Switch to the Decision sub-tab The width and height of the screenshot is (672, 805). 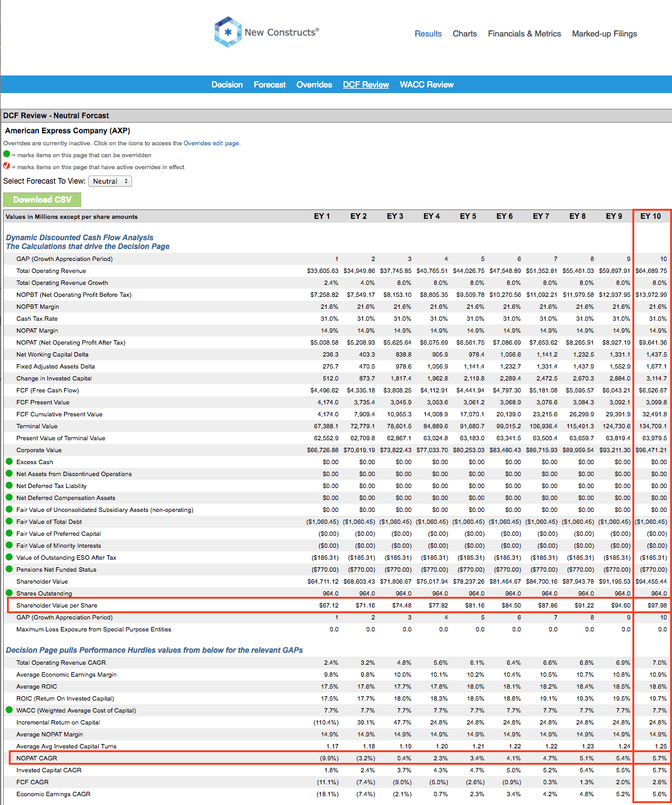[x=227, y=84]
